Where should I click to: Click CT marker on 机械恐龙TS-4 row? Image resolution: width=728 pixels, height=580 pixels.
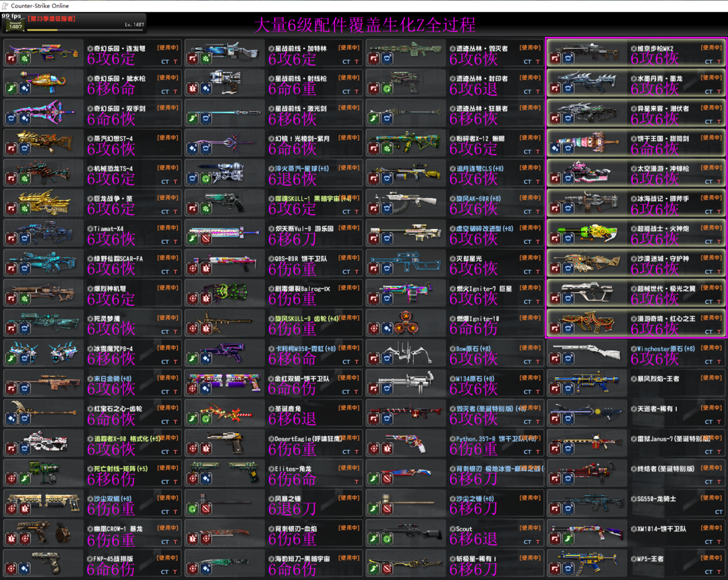165,182
